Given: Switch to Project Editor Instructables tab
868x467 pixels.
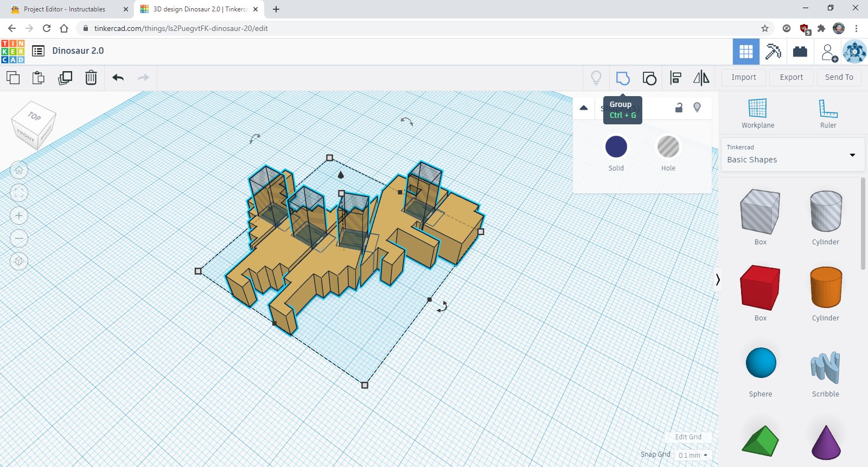Looking at the screenshot, I should pyautogui.click(x=65, y=9).
